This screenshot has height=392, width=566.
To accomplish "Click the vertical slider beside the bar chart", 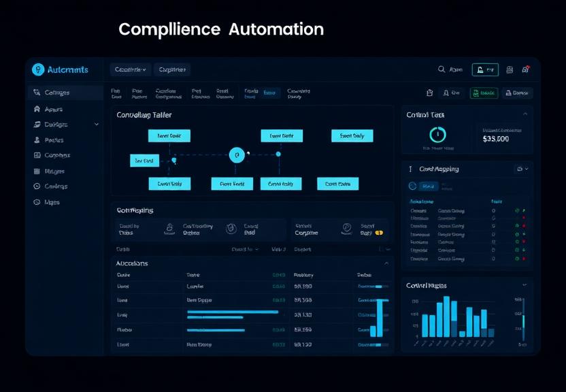I will 523,319.
